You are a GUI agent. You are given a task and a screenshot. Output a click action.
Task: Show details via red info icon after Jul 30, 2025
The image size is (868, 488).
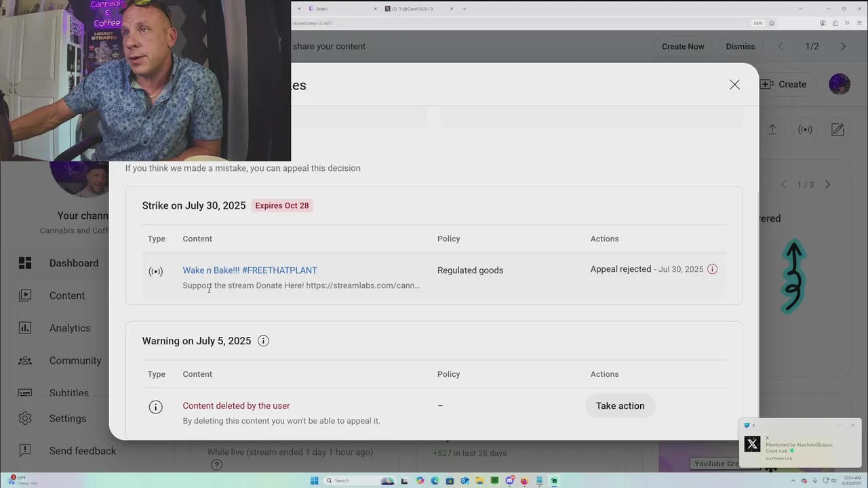click(x=712, y=269)
